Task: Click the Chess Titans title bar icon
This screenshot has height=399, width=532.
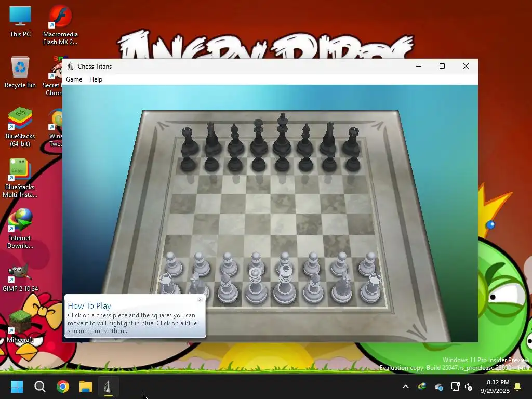Action: tap(70, 66)
